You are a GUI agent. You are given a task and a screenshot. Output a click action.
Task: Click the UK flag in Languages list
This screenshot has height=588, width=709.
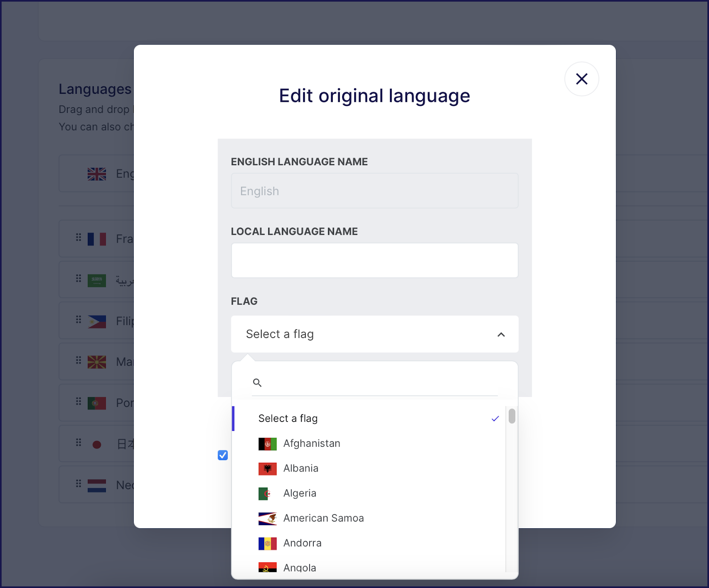[97, 174]
